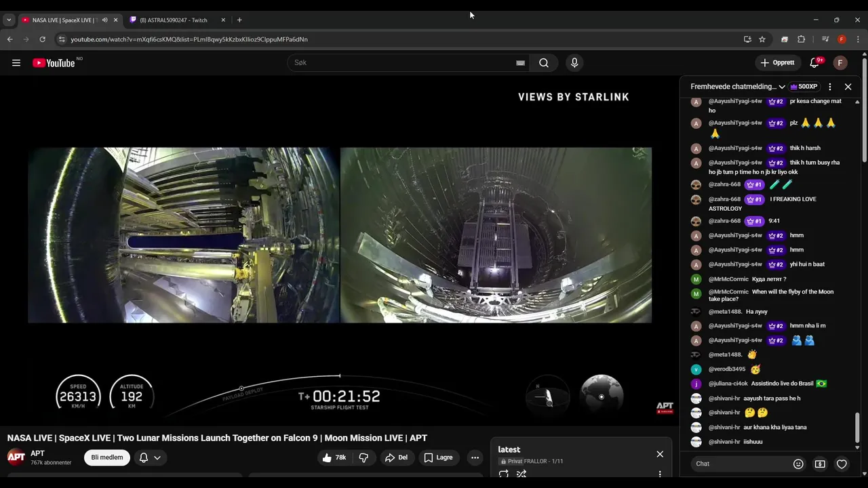Open the Chrome profile avatar
The image size is (868, 488).
842,39
